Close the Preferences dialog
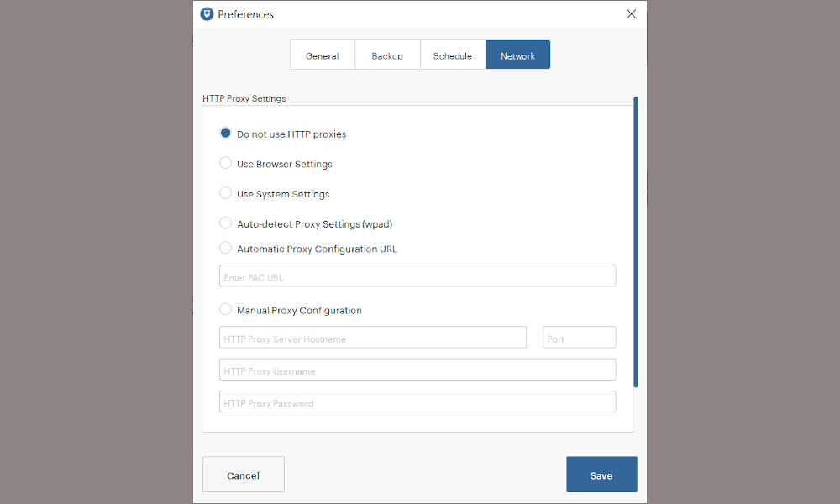 point(632,14)
